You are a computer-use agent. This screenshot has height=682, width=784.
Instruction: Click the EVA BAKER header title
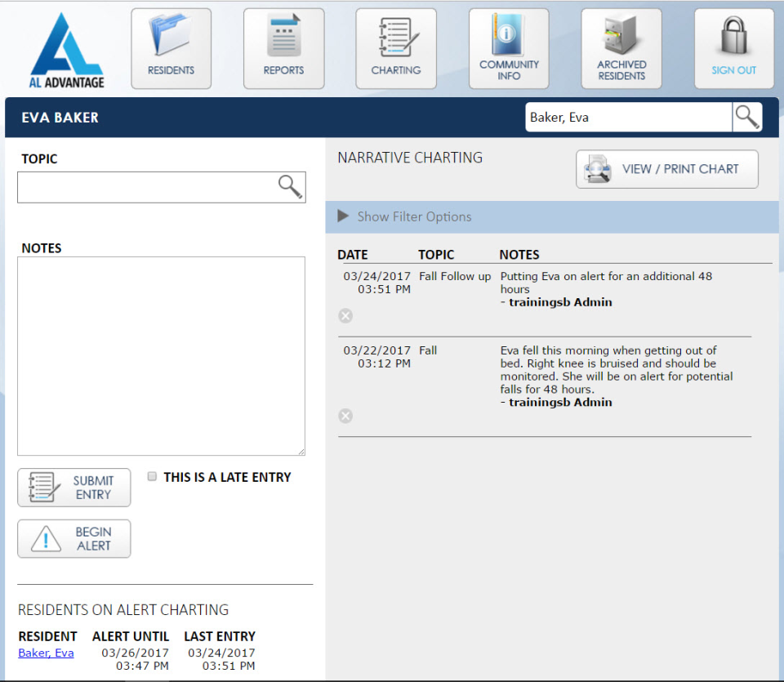pyautogui.click(x=60, y=118)
